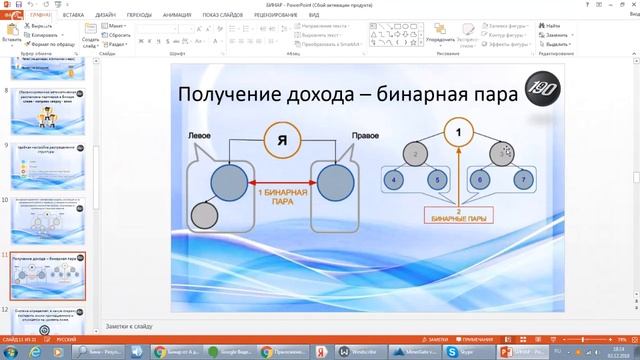This screenshot has width=640, height=360.
Task: Select the oval shape in shapes gallery
Action: click(406, 26)
